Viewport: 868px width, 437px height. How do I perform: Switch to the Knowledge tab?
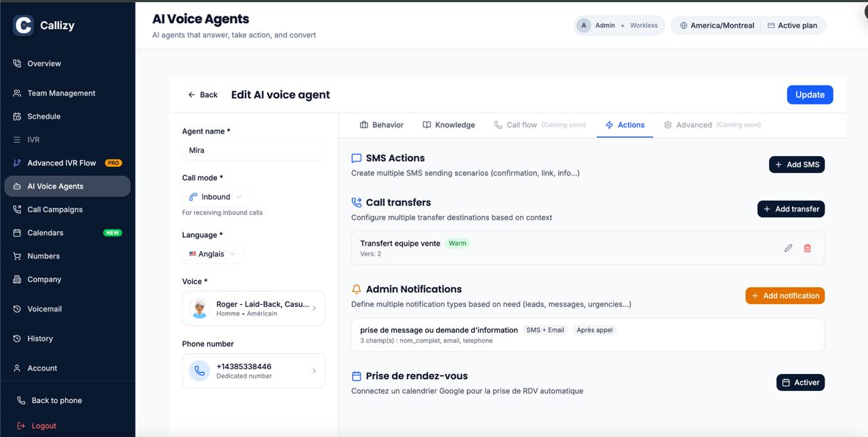(x=449, y=125)
